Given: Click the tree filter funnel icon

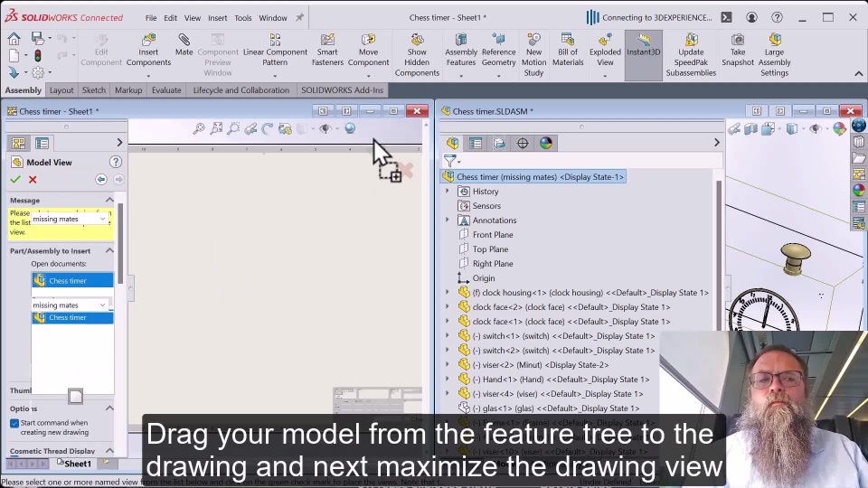Looking at the screenshot, I should [450, 161].
